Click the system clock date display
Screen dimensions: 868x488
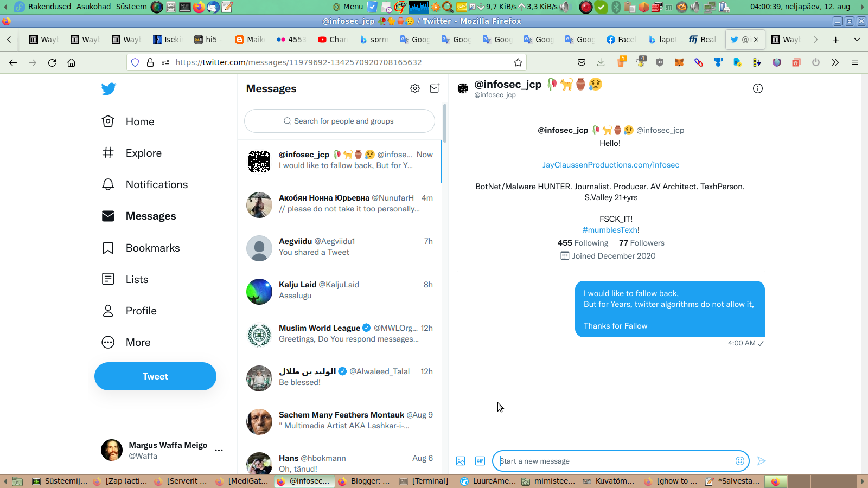pyautogui.click(x=800, y=7)
